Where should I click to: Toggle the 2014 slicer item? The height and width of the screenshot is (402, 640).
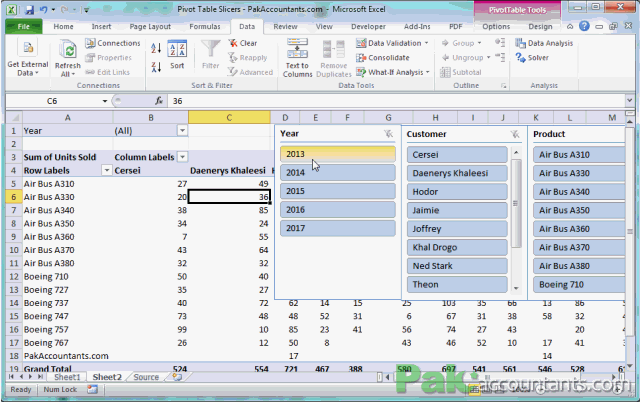[338, 173]
